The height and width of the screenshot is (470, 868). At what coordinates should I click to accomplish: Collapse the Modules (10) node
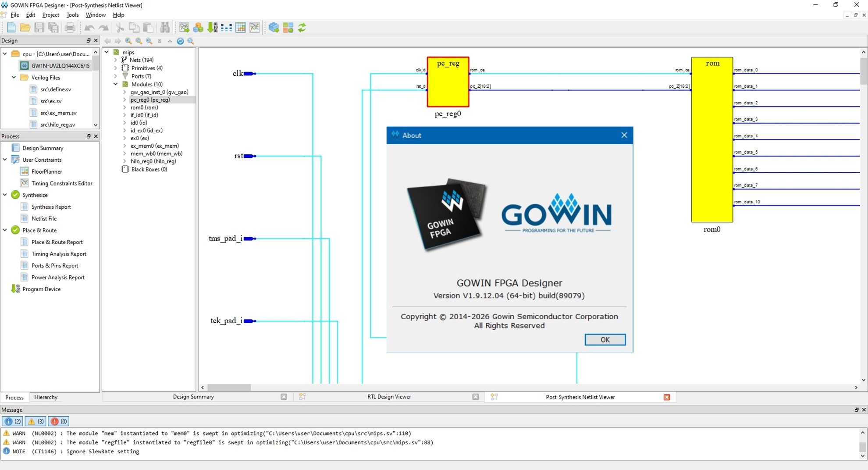pos(116,84)
